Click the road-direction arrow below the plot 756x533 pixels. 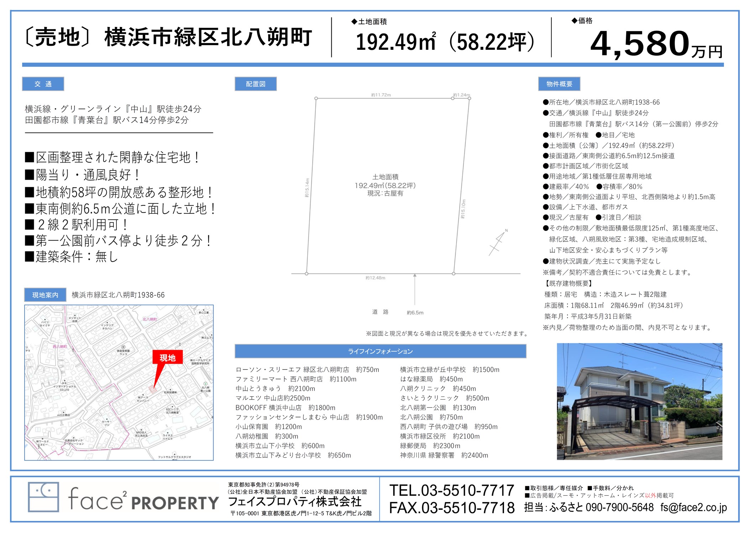[x=415, y=288]
